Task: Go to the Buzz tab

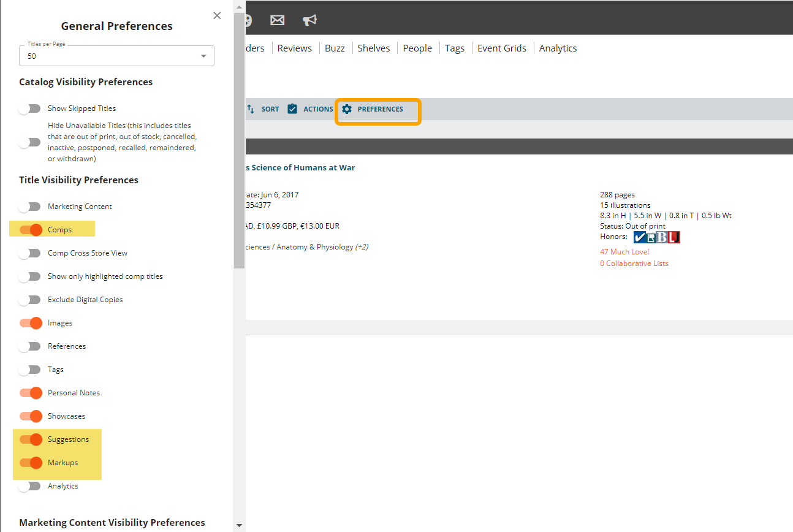Action: click(x=335, y=48)
